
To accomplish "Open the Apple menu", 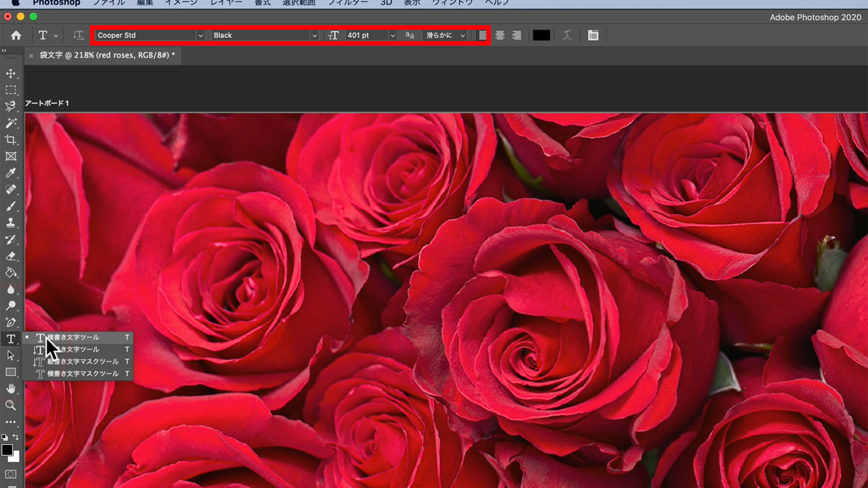I will [15, 2].
